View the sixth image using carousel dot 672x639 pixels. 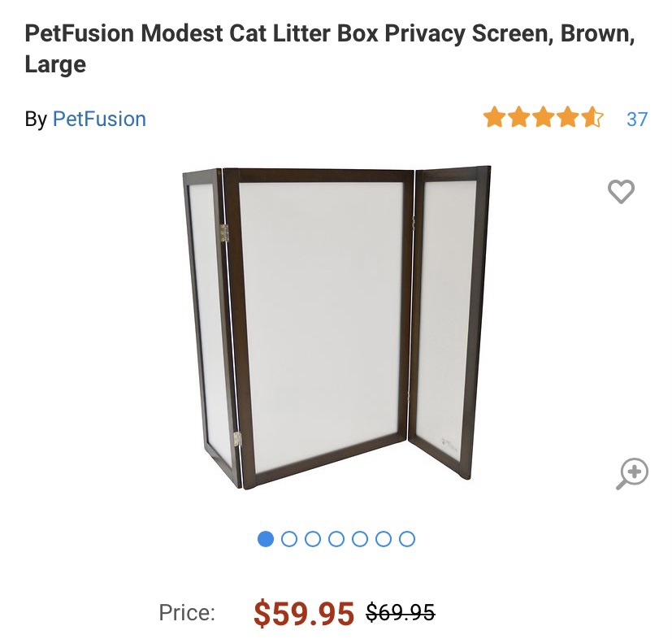384,539
